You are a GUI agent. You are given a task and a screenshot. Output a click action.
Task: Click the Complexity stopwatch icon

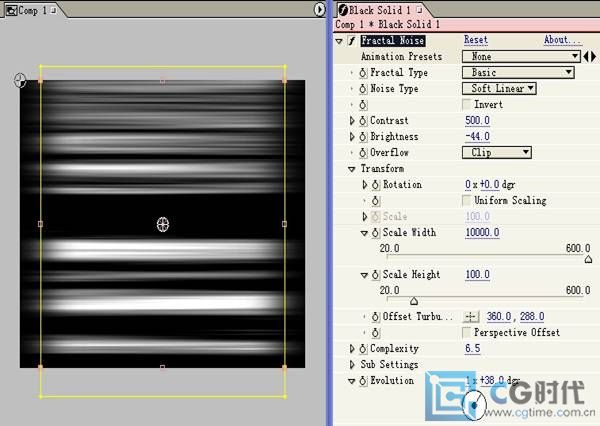click(x=363, y=349)
